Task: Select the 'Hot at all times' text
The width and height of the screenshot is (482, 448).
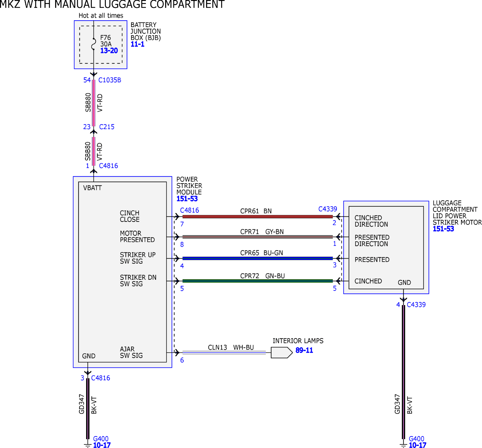Action: click(x=101, y=16)
